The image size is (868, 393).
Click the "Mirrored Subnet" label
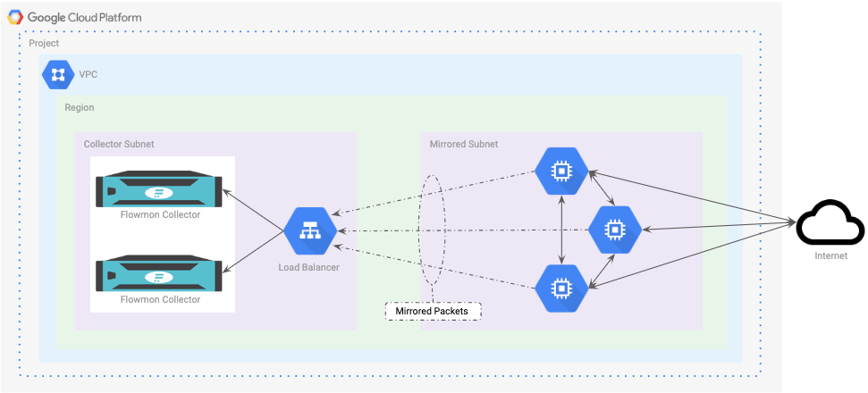tap(464, 144)
